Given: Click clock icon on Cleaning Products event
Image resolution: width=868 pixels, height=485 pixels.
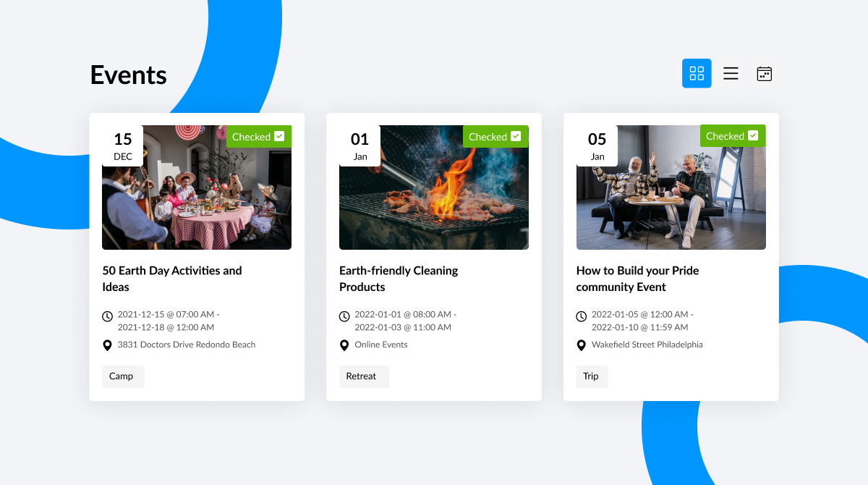Looking at the screenshot, I should click(x=344, y=316).
